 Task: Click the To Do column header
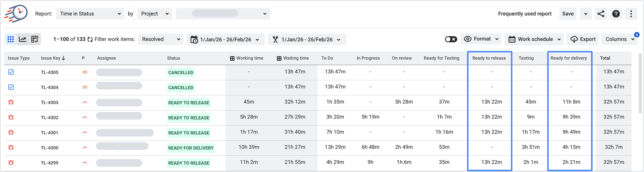[x=327, y=58]
